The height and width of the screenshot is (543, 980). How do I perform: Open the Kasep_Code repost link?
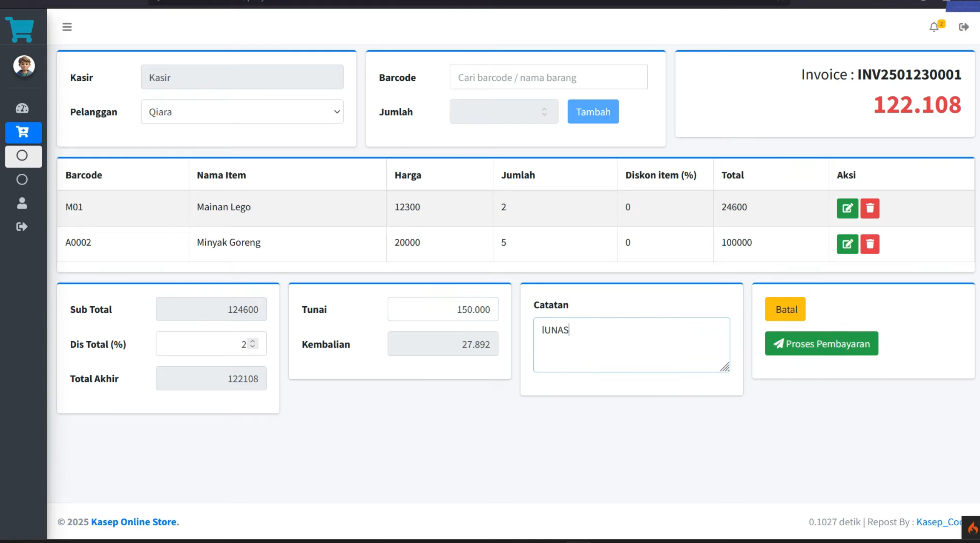pos(939,522)
